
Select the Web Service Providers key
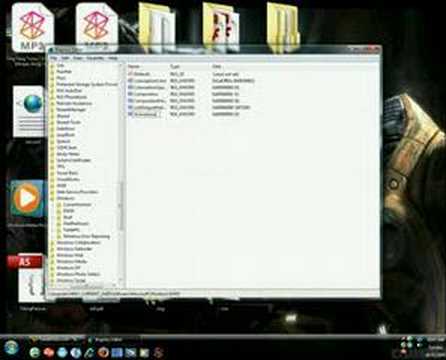coord(77,192)
